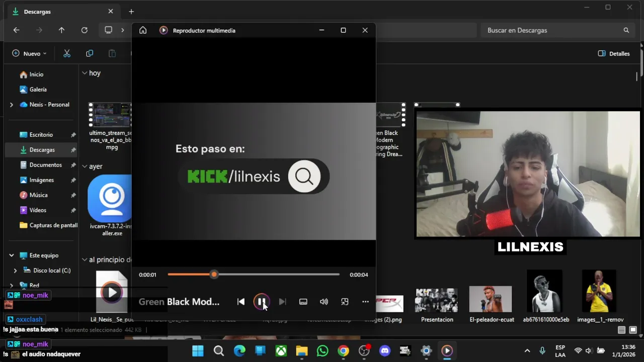Click media player home icon
Screen dimensions: 644x362
[143, 30]
